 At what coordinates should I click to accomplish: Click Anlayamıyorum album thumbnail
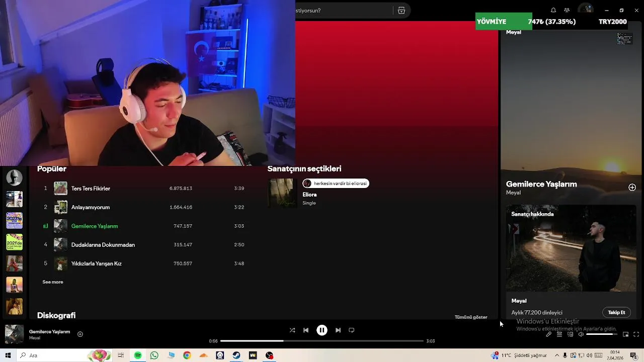point(60,207)
